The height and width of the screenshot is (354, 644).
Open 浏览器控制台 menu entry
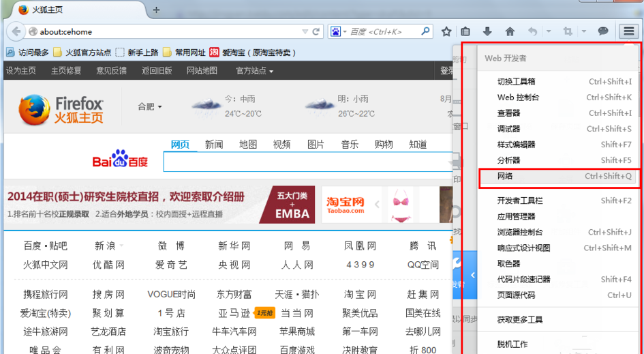[559, 232]
